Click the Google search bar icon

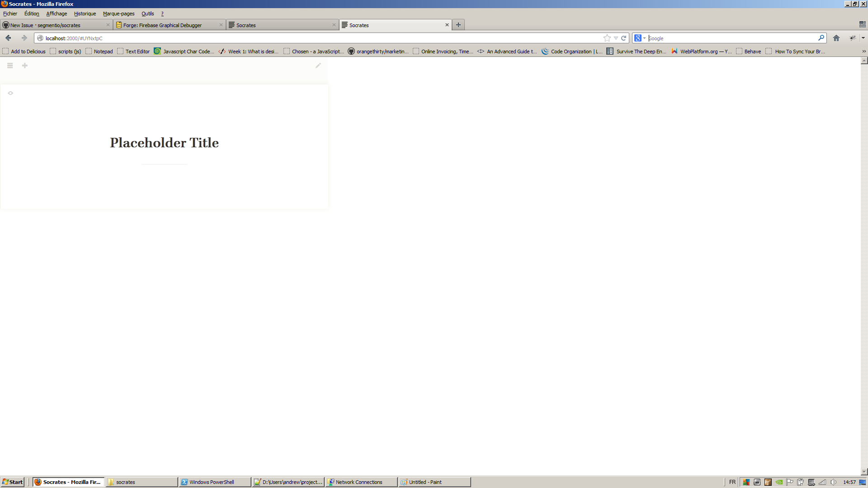click(638, 38)
